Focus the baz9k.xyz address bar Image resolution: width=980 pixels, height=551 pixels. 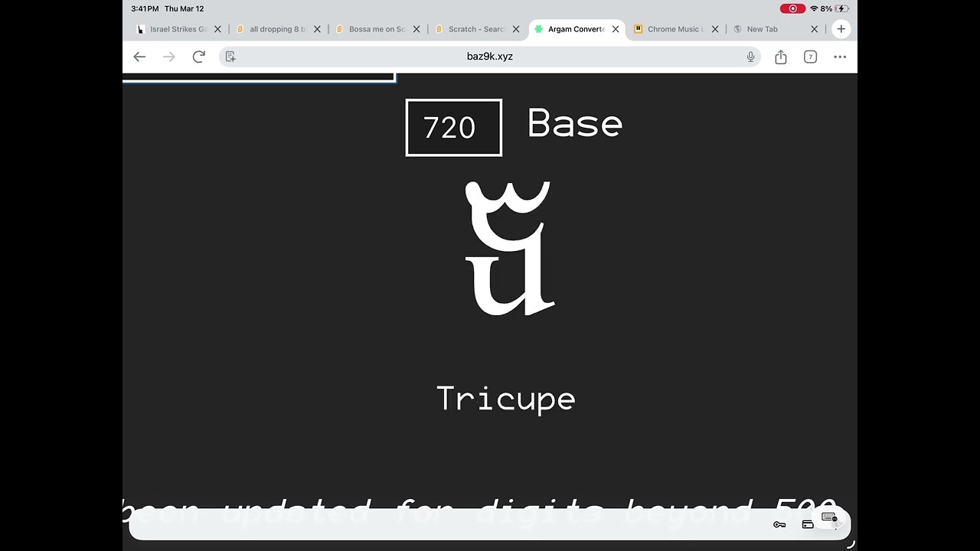(490, 57)
